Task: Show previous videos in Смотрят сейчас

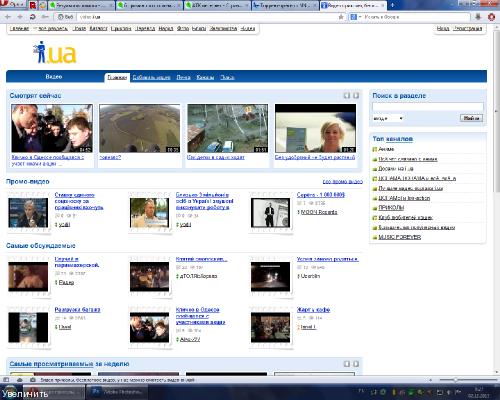Action: 347,96
